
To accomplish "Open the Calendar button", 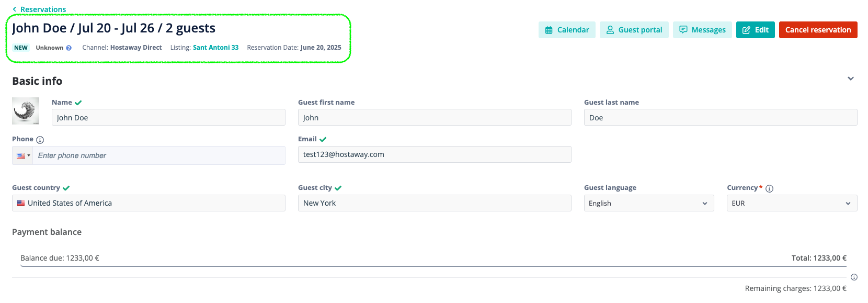I will point(567,30).
